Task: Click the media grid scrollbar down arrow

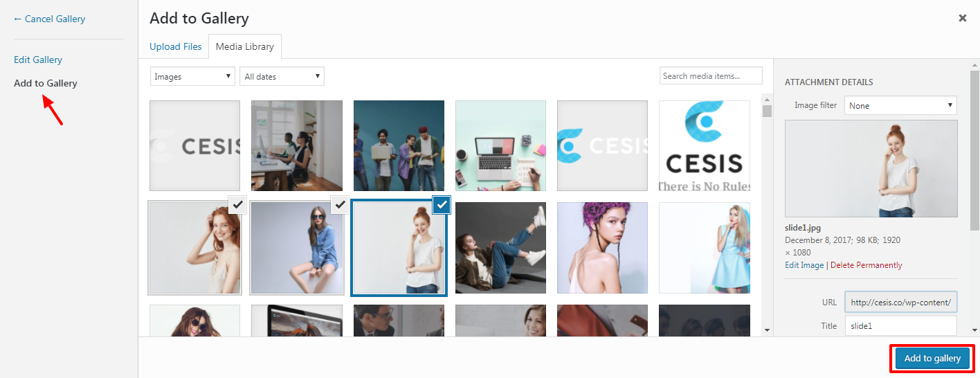Action: click(767, 330)
